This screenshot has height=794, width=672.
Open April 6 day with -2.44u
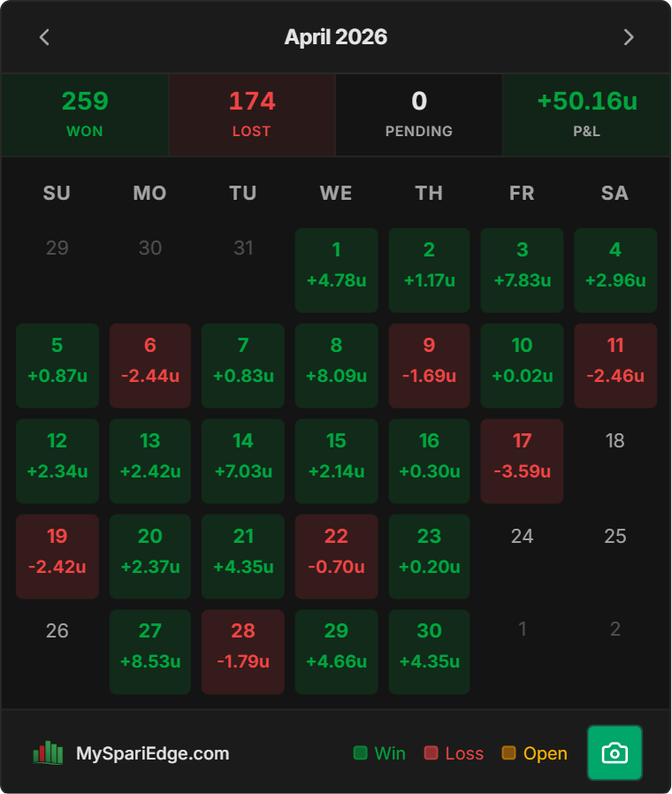click(150, 365)
